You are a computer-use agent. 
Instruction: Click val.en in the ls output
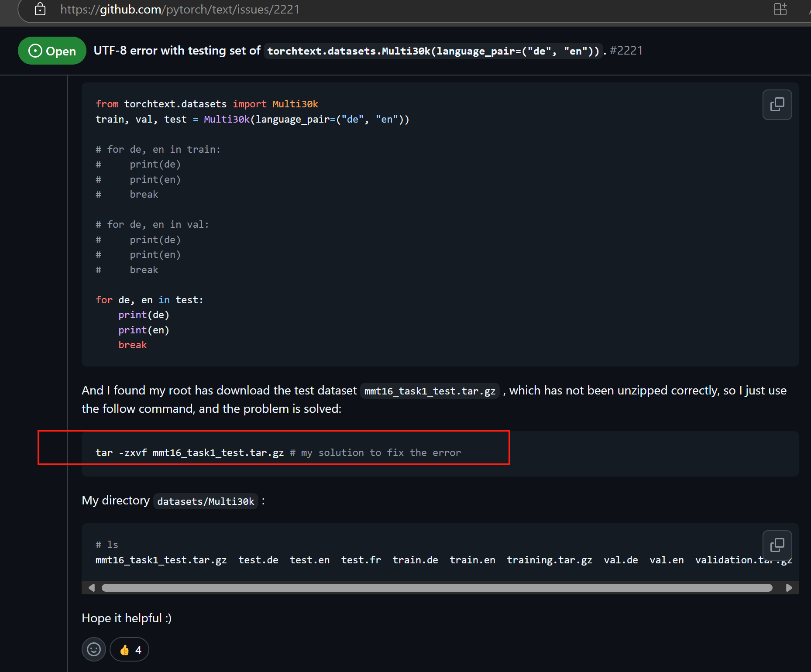click(667, 560)
